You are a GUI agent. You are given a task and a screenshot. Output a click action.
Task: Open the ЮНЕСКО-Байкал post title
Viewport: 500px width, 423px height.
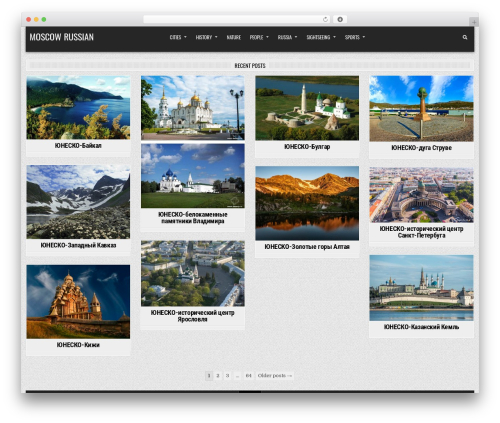pos(78,146)
